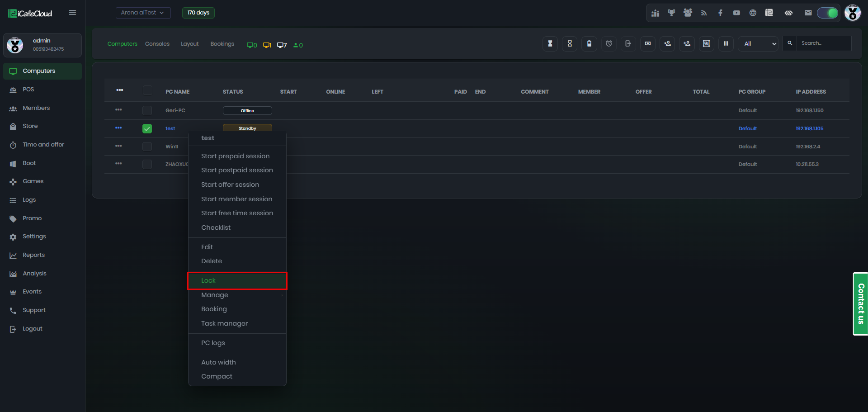This screenshot has width=868, height=412.
Task: Click the hamburger menu icon
Action: pos(72,13)
